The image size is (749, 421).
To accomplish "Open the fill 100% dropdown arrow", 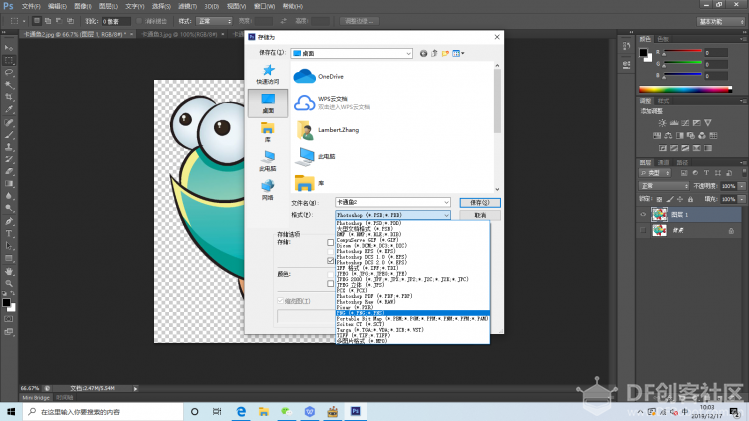I will [742, 199].
